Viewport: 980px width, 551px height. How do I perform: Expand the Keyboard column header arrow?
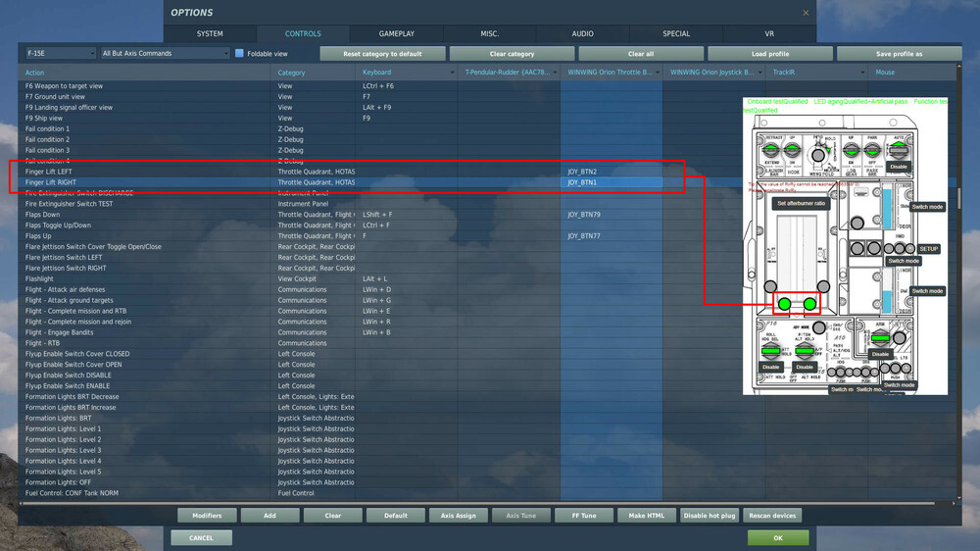coord(453,73)
